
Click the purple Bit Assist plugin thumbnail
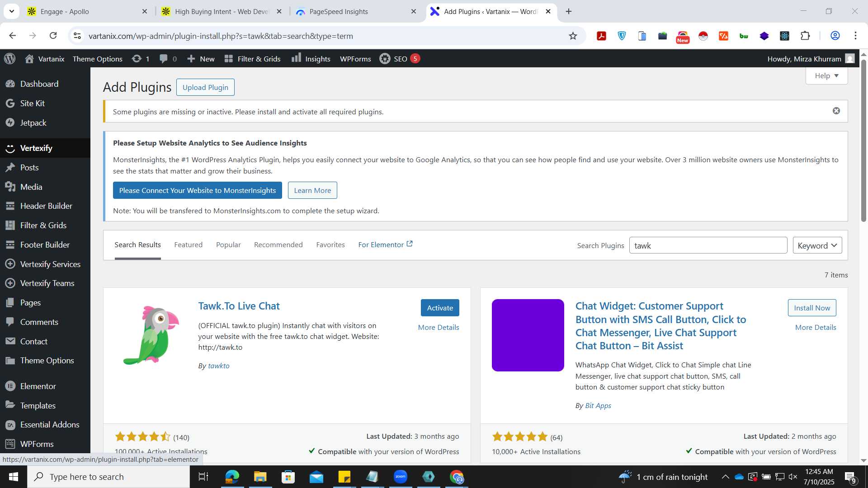[x=528, y=335]
